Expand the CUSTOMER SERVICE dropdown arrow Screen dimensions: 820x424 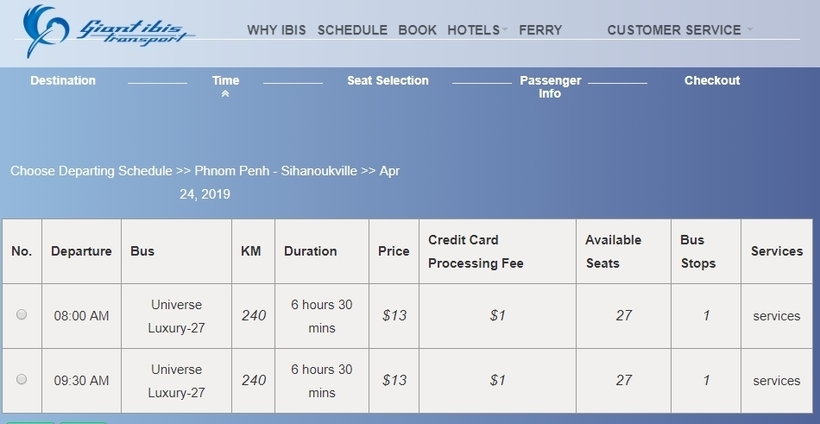click(x=749, y=30)
